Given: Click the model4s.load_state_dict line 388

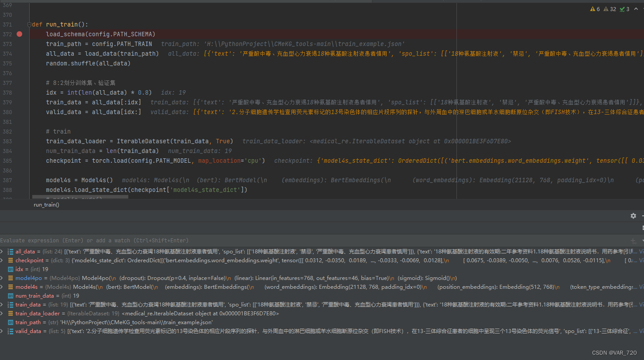Looking at the screenshot, I should (147, 190).
